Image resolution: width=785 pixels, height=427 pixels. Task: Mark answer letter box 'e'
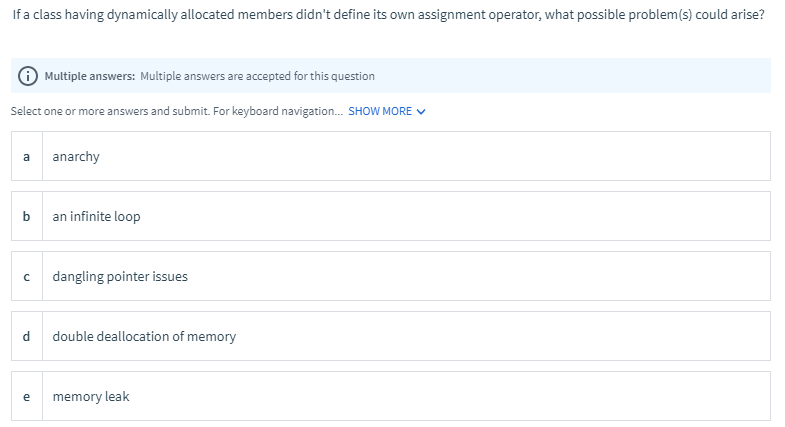coord(27,397)
